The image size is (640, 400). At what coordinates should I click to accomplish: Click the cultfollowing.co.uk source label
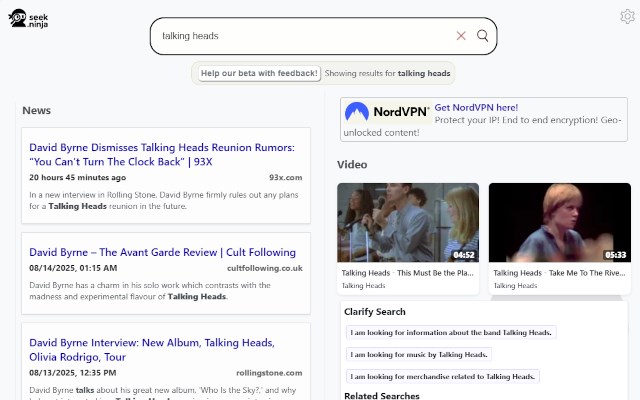[x=265, y=268]
